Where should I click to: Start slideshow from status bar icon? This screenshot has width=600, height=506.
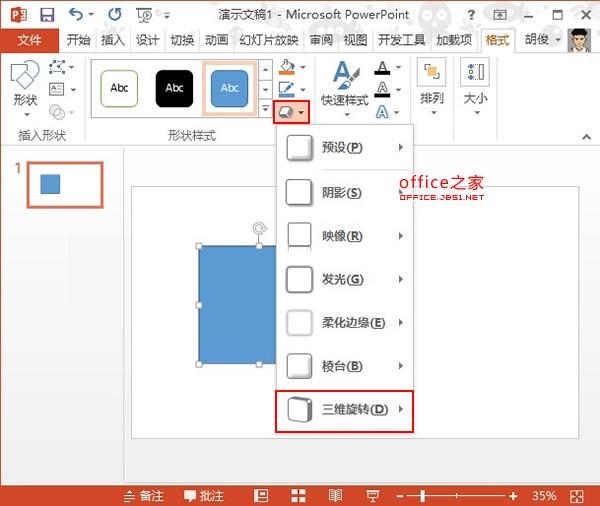(x=372, y=496)
